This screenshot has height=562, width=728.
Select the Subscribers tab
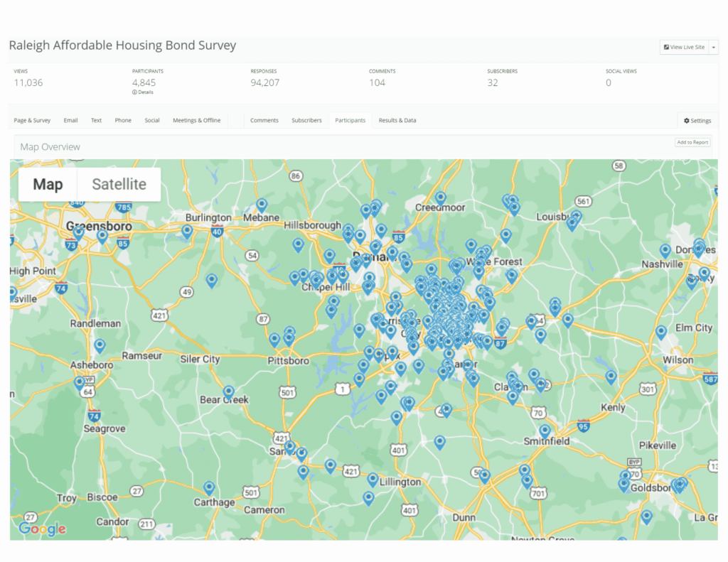pyautogui.click(x=306, y=120)
